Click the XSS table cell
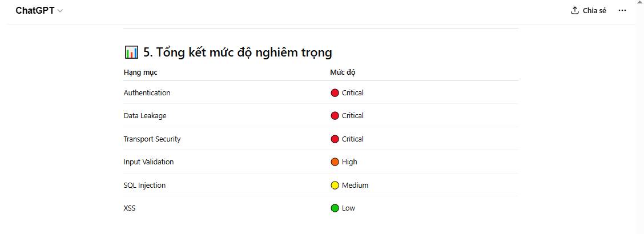Viewport: 644px width, 234px height. pyautogui.click(x=130, y=208)
